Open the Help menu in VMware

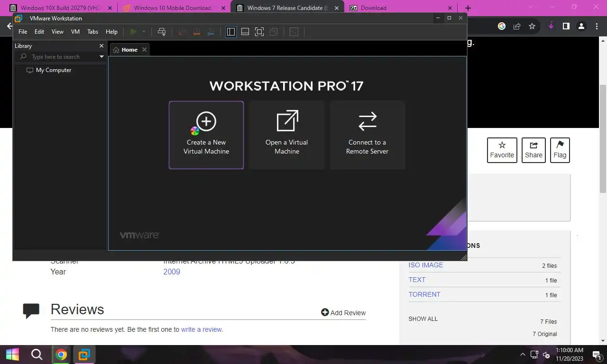point(111,32)
